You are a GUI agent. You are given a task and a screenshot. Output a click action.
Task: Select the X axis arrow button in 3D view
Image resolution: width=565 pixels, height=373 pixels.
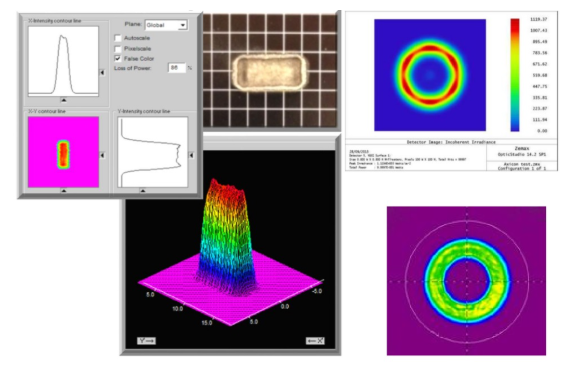point(315,341)
